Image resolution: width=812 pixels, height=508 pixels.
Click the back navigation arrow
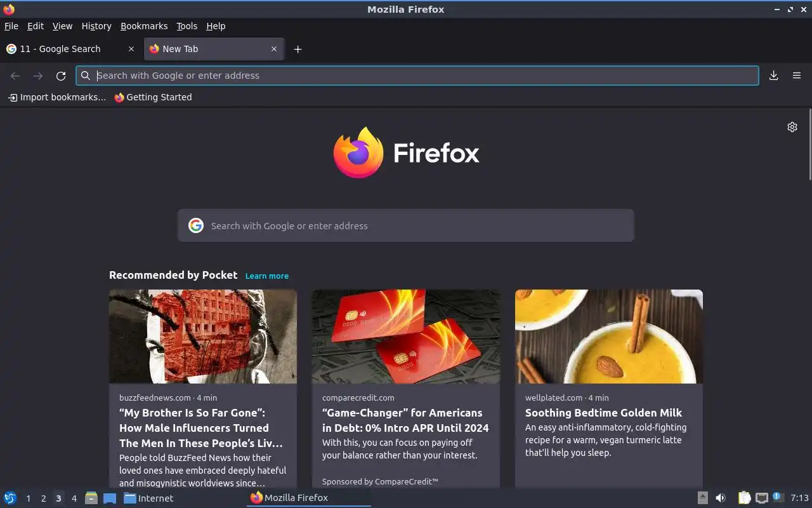point(15,76)
